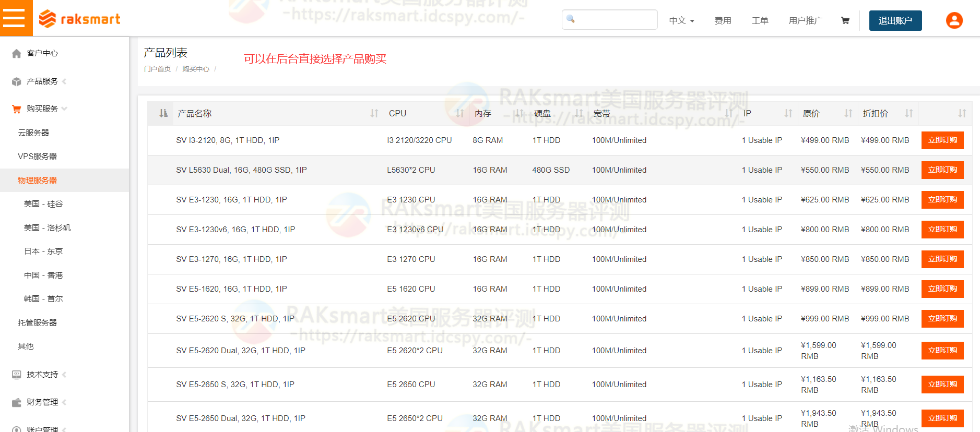The height and width of the screenshot is (432, 980).
Task: Click the 技术支持 monitor icon
Action: 17,375
